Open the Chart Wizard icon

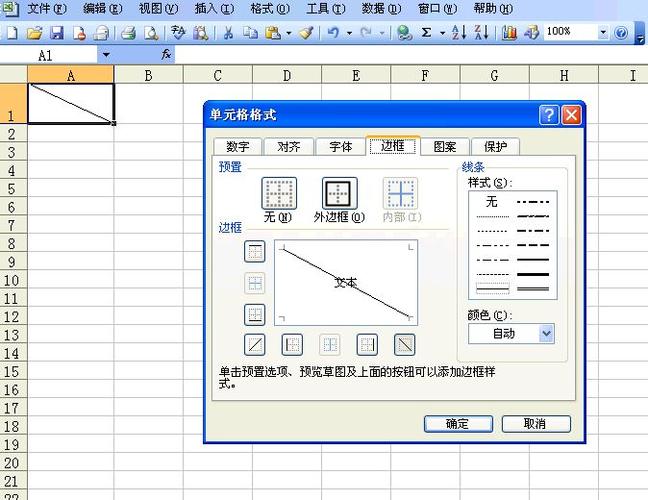509,33
